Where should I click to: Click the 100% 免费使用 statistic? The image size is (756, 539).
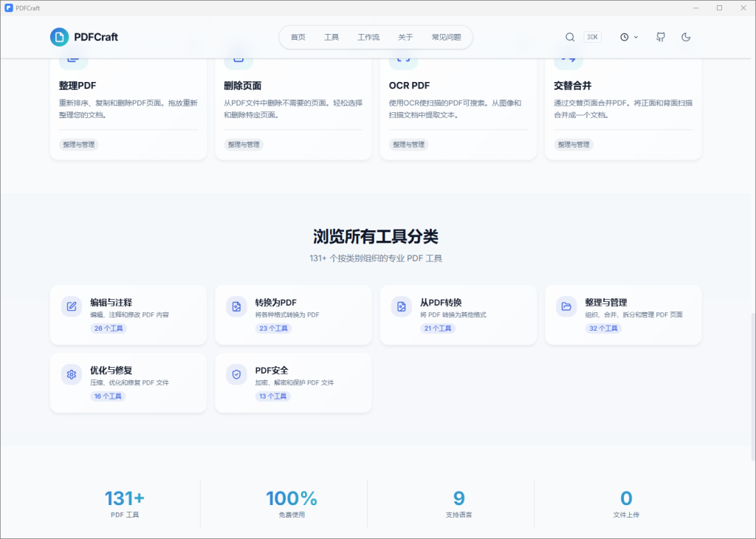(x=292, y=504)
